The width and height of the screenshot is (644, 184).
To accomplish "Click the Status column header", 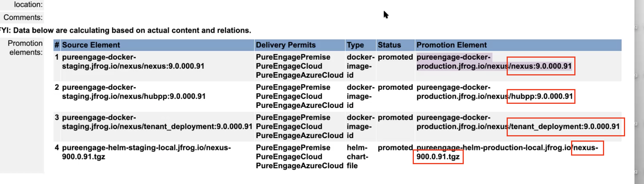I will 389,45.
